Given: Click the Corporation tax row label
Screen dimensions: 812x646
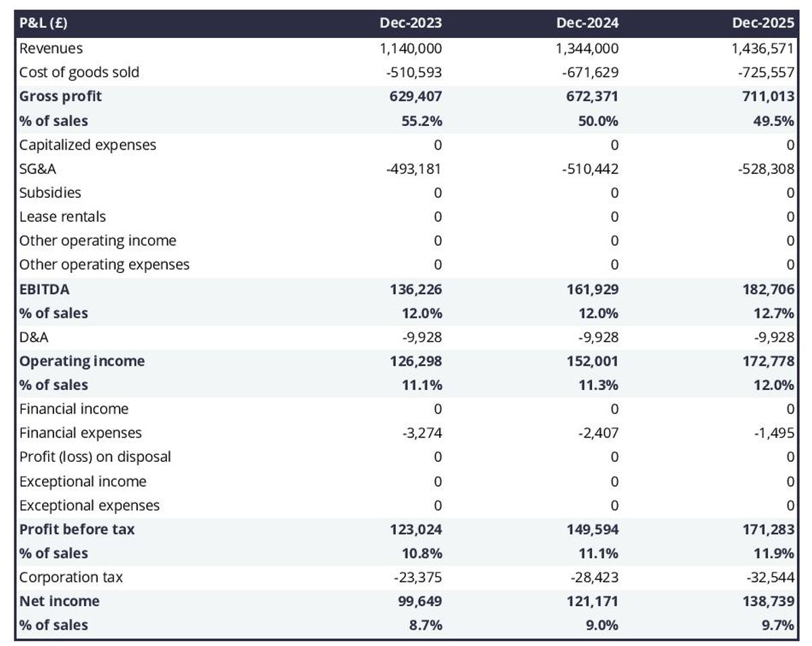Looking at the screenshot, I should [71, 578].
